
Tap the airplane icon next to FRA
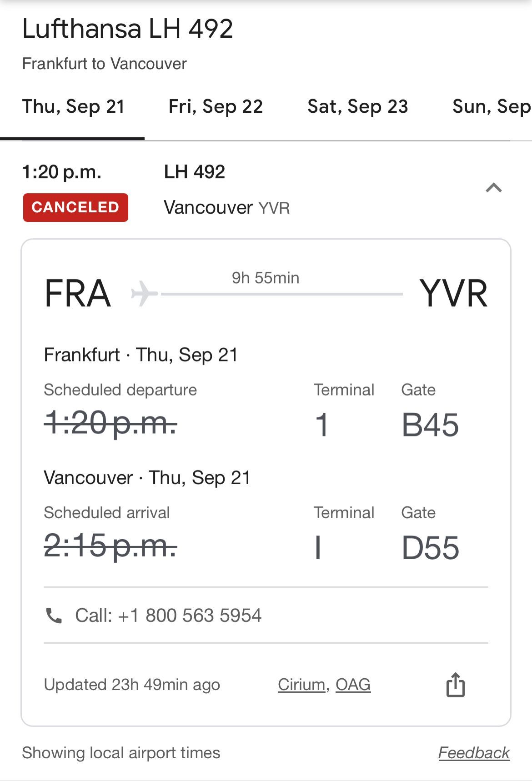[144, 293]
